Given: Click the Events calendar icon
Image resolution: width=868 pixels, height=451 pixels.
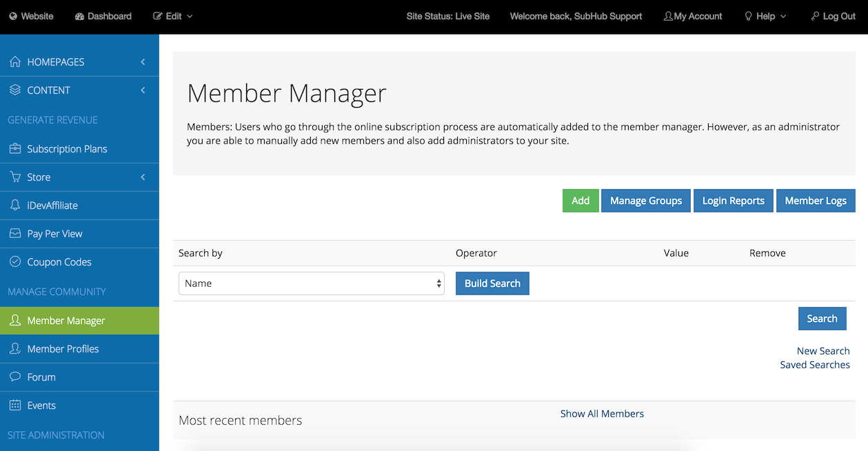Looking at the screenshot, I should (15, 405).
